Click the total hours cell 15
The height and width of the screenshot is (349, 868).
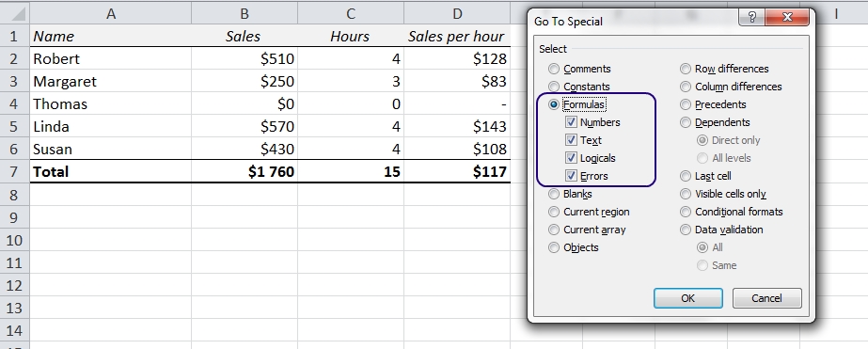pos(351,172)
